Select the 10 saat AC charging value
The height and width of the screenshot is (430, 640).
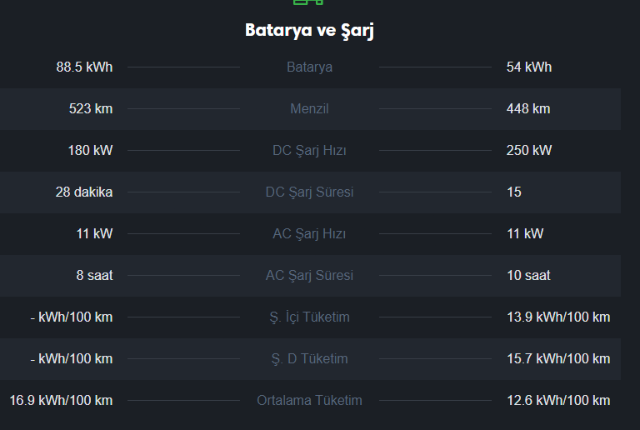(x=528, y=275)
